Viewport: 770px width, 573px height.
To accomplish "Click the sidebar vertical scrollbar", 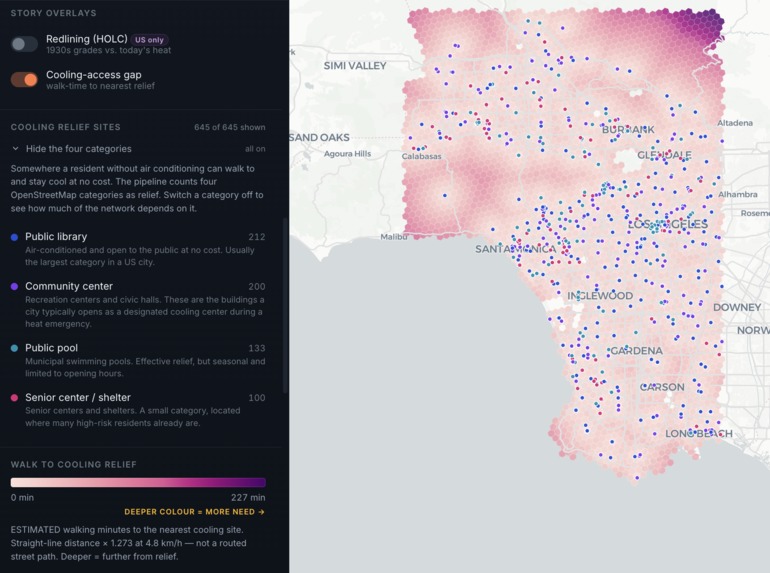I will pos(286,305).
